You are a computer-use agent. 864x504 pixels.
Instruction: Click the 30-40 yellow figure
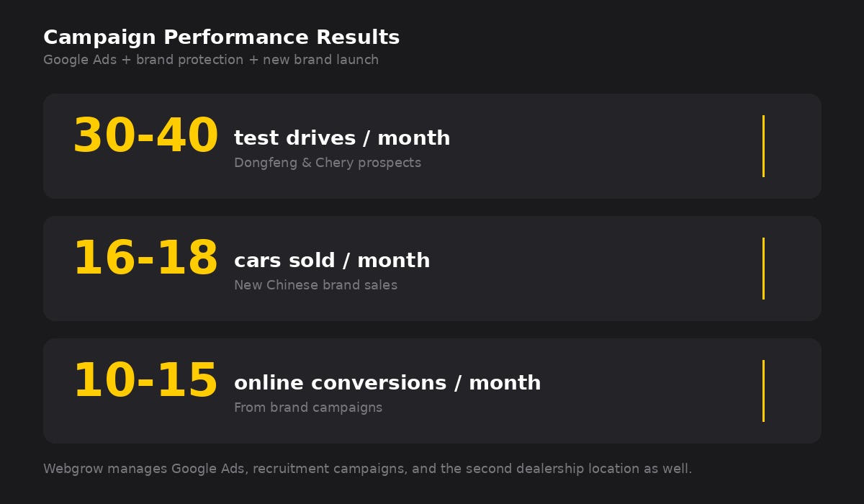tap(145, 137)
